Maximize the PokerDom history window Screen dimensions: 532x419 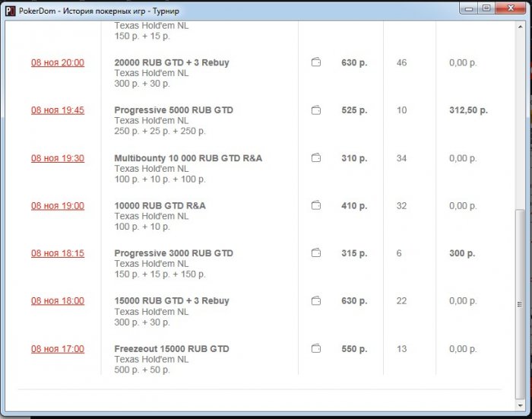(486, 8)
